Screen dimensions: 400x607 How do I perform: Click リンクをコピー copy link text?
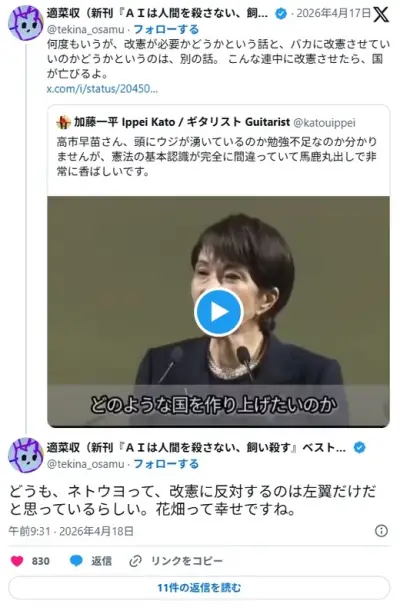pyautogui.click(x=187, y=561)
